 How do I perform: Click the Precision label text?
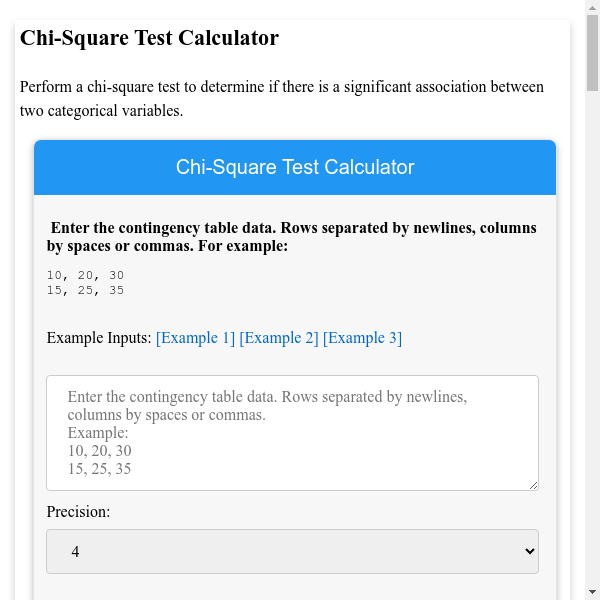coord(78,512)
